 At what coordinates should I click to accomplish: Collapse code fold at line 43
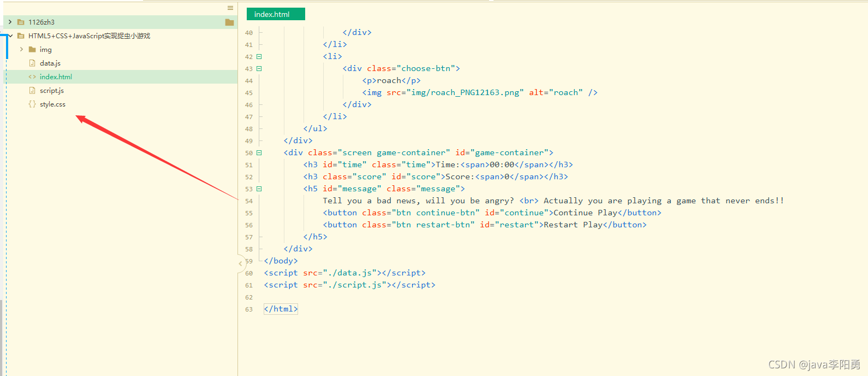[259, 68]
